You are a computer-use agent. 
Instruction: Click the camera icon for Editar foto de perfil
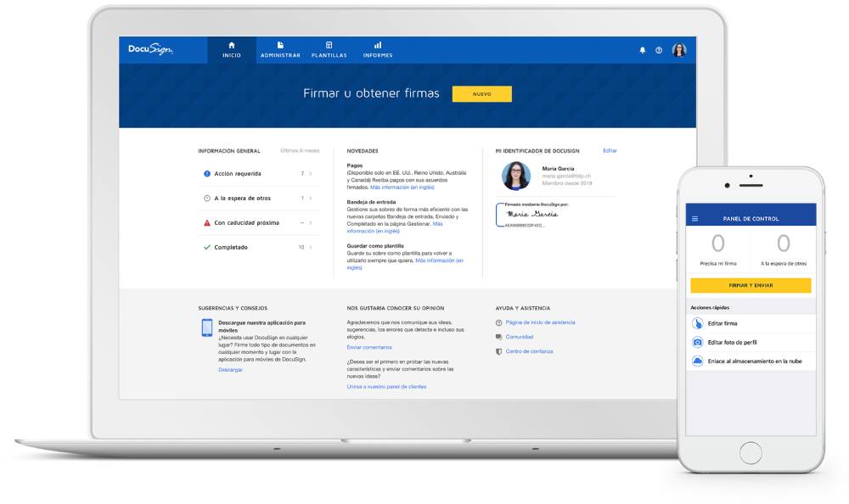(x=698, y=342)
